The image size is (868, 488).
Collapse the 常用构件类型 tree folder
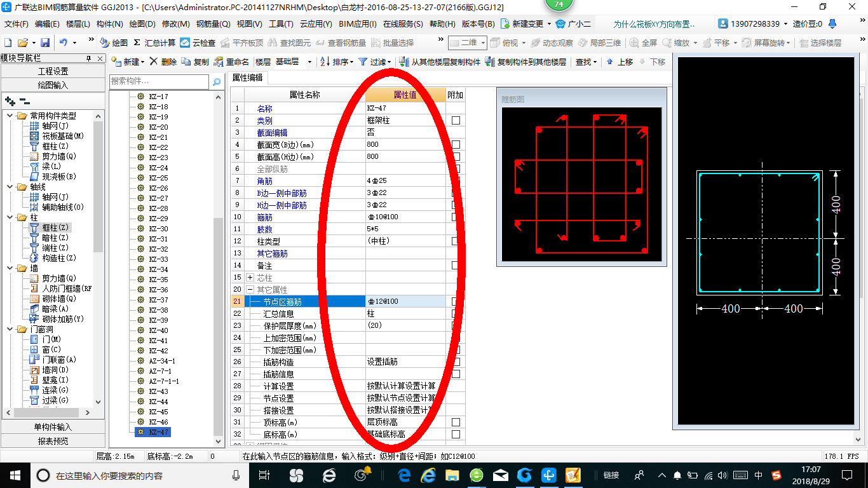point(10,116)
